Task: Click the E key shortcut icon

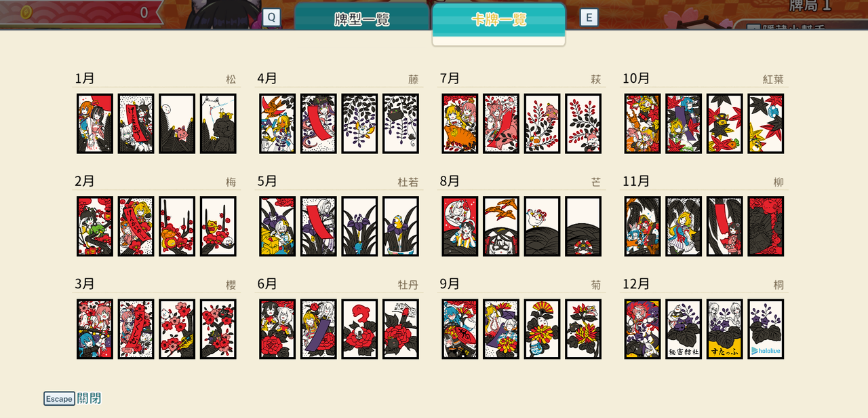Action: tap(589, 18)
